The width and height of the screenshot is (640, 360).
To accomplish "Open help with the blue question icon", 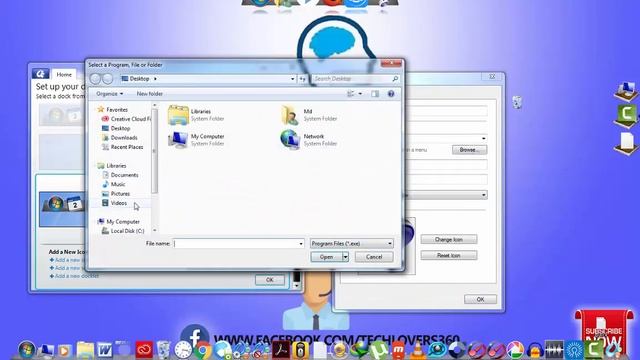I will pos(391,94).
